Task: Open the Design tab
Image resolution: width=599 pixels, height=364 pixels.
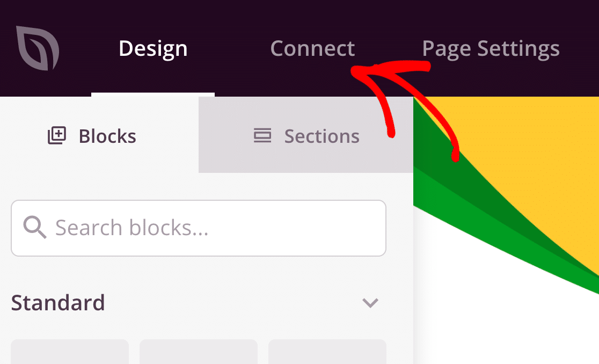Action: (x=153, y=48)
